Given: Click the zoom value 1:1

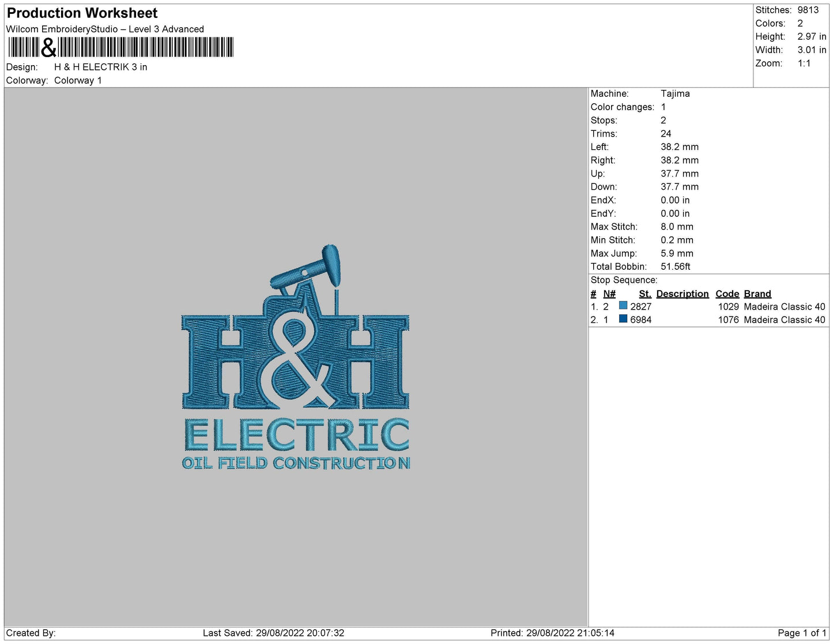Looking at the screenshot, I should (x=804, y=63).
